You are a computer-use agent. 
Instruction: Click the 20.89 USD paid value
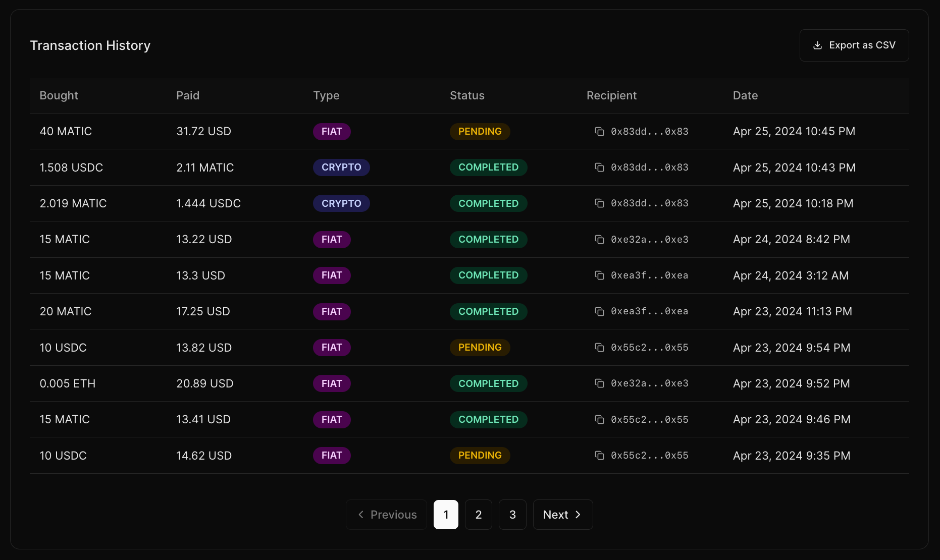(x=205, y=383)
